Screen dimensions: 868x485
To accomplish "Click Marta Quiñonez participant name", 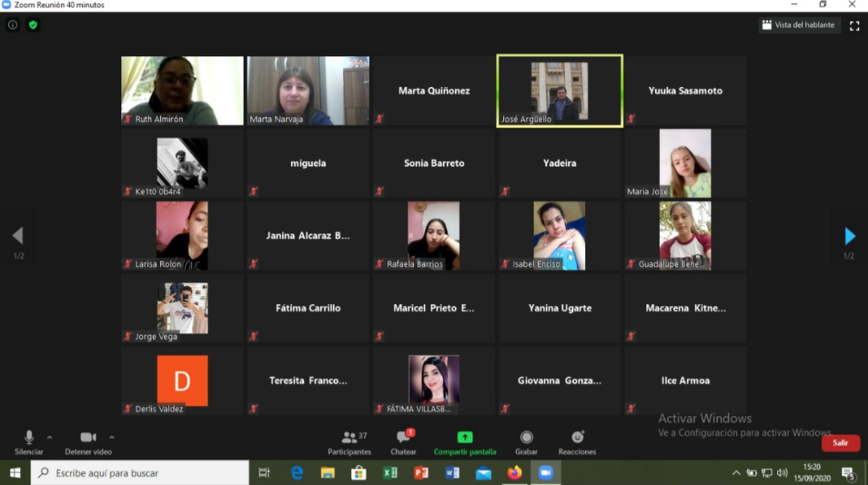I will pyautogui.click(x=434, y=90).
